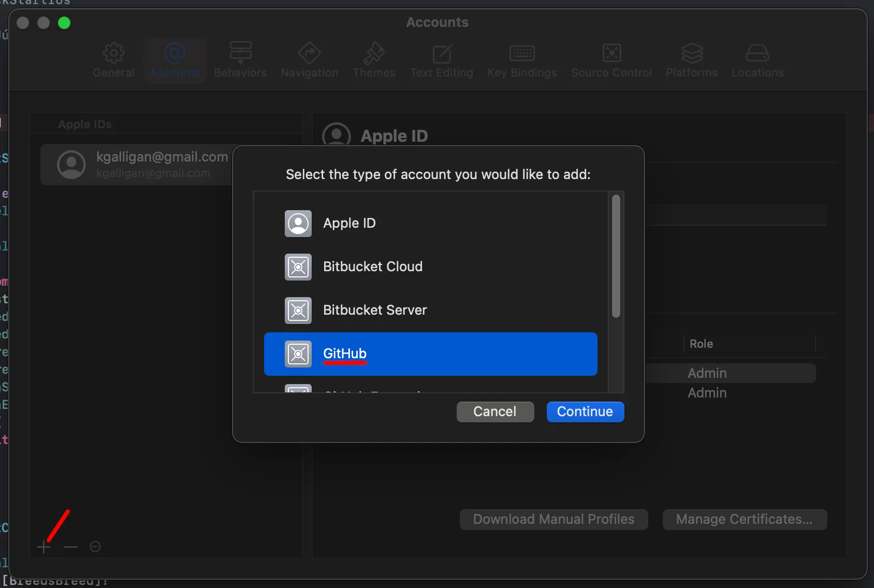Image resolution: width=874 pixels, height=588 pixels.
Task: Select the GitHub account type row
Action: click(x=430, y=354)
